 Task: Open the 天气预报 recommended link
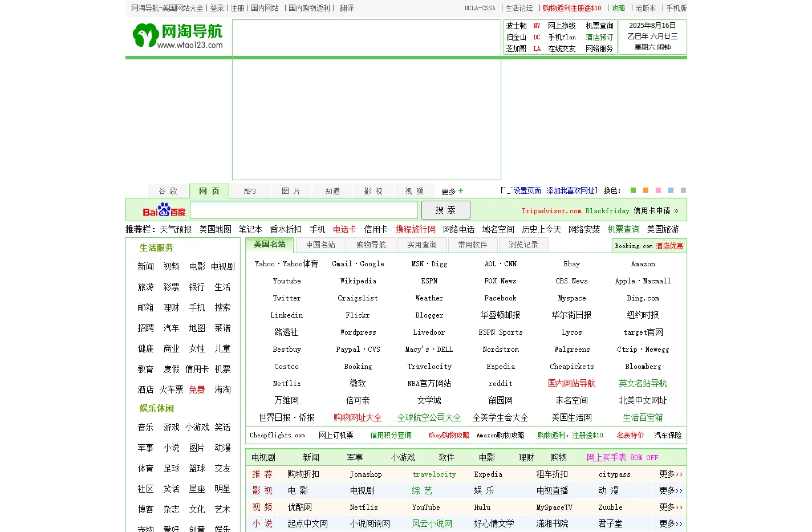tap(176, 229)
